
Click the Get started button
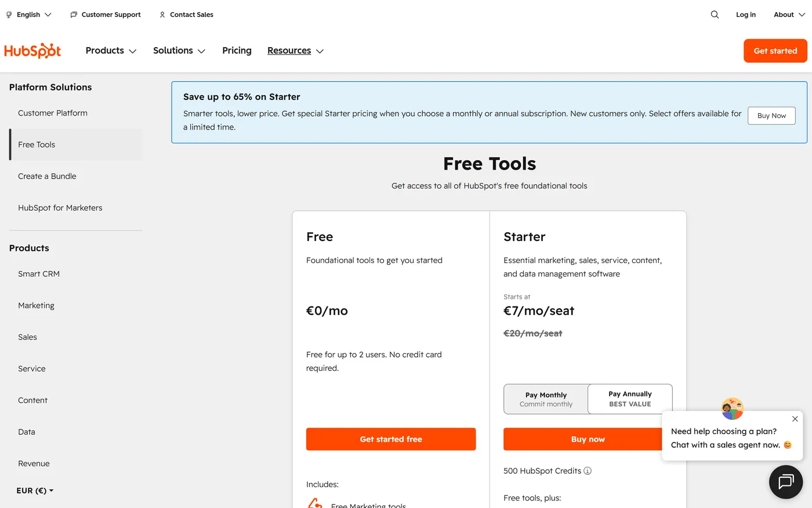click(775, 51)
